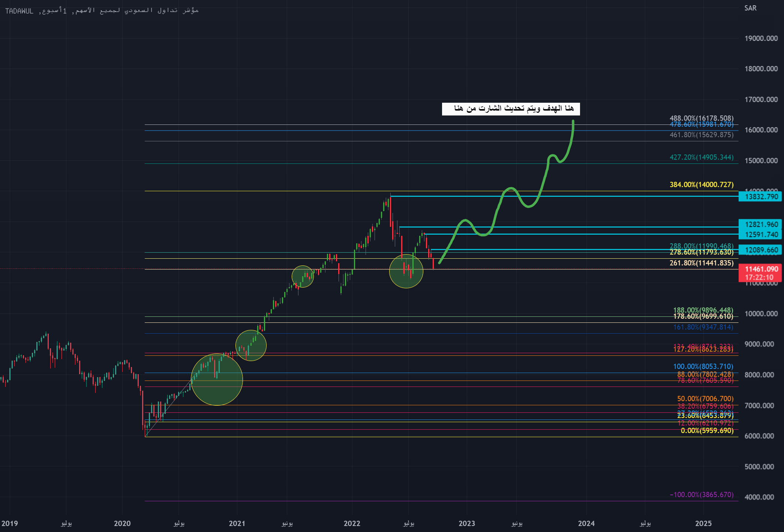Click the 427.20%(14905.344) Fibonacci label
The height and width of the screenshot is (532, 784).
(701, 157)
